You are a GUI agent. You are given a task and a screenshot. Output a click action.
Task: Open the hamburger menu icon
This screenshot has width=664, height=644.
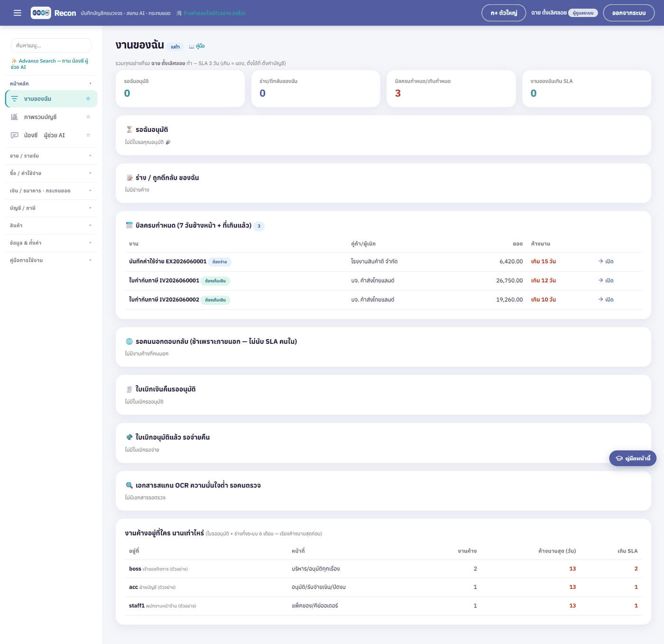coord(18,13)
